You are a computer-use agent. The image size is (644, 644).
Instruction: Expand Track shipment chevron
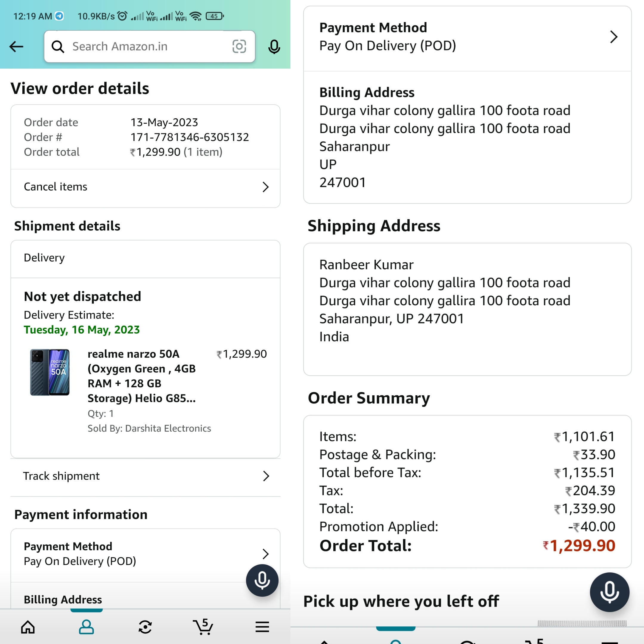[266, 476]
